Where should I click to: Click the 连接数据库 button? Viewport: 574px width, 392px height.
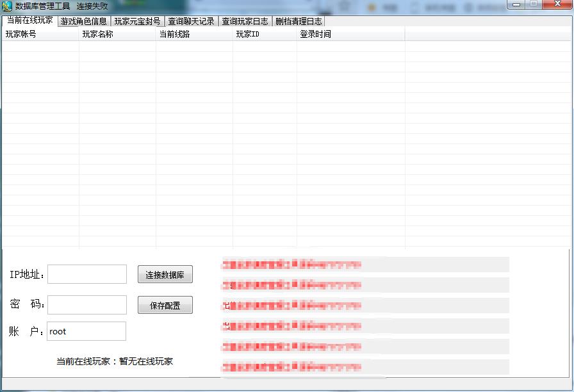(165, 275)
